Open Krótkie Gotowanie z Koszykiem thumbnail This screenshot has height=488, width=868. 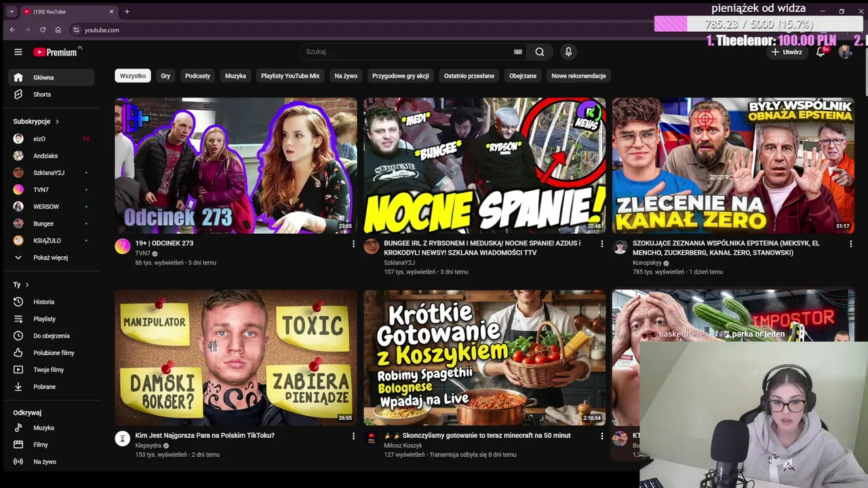click(484, 358)
